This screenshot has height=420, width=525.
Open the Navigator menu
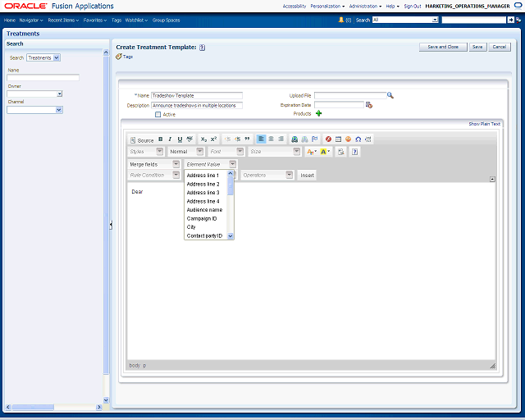pos(31,20)
